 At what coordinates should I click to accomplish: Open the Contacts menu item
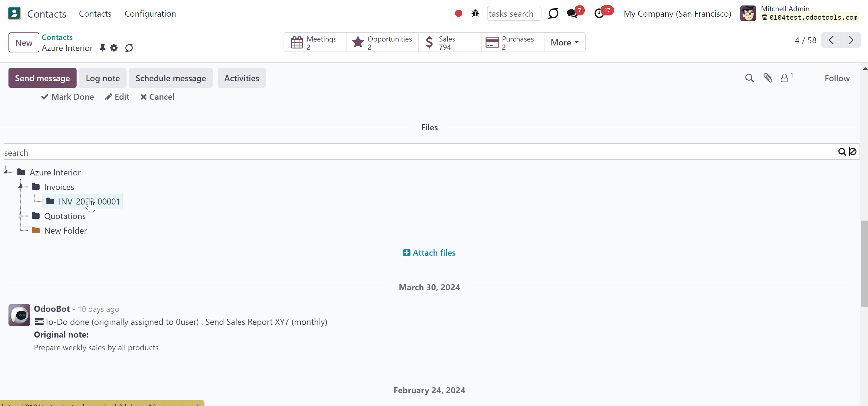pos(95,14)
